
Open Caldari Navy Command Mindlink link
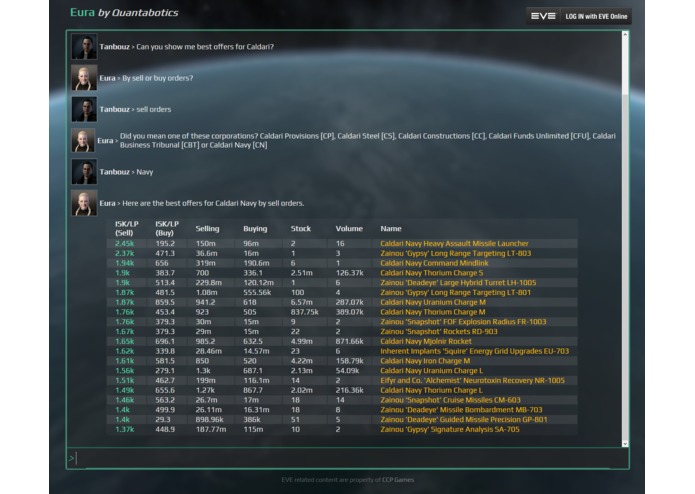coord(434,263)
